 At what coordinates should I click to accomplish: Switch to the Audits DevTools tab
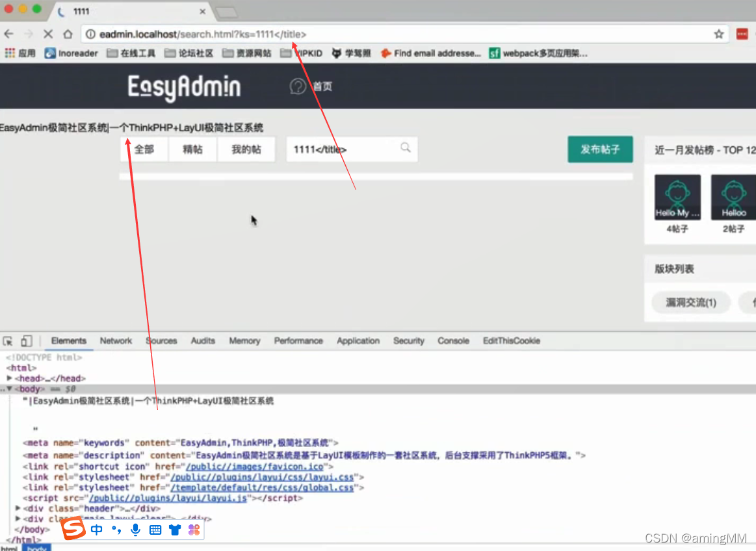pyautogui.click(x=203, y=341)
